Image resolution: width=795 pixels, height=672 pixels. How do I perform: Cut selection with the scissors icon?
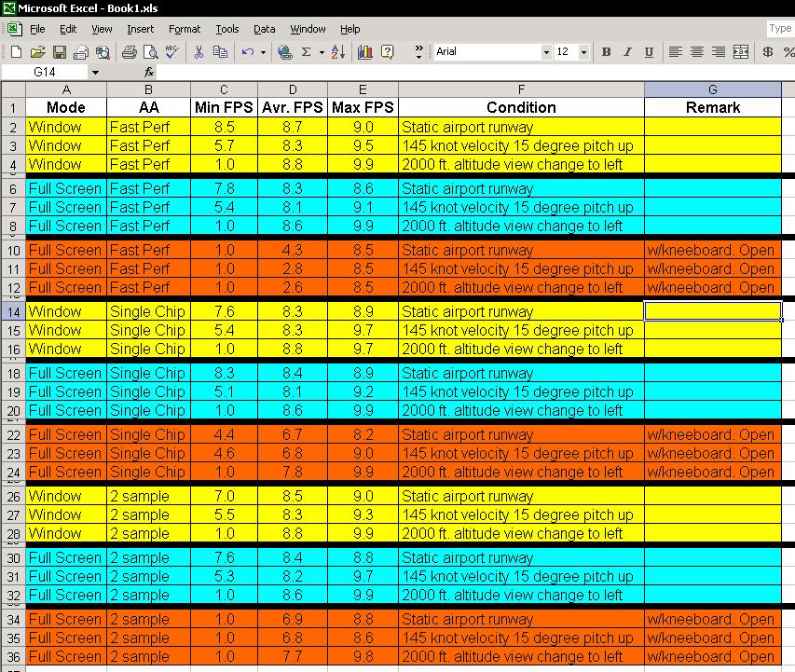point(199,52)
